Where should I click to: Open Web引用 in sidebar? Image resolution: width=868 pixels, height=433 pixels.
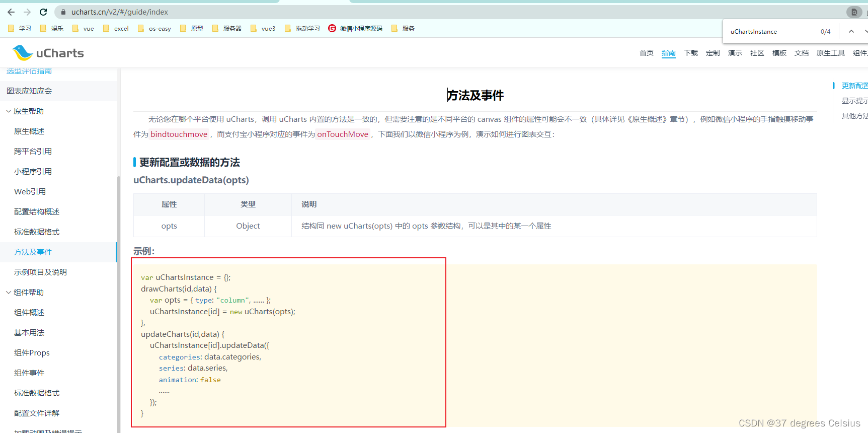(30, 191)
